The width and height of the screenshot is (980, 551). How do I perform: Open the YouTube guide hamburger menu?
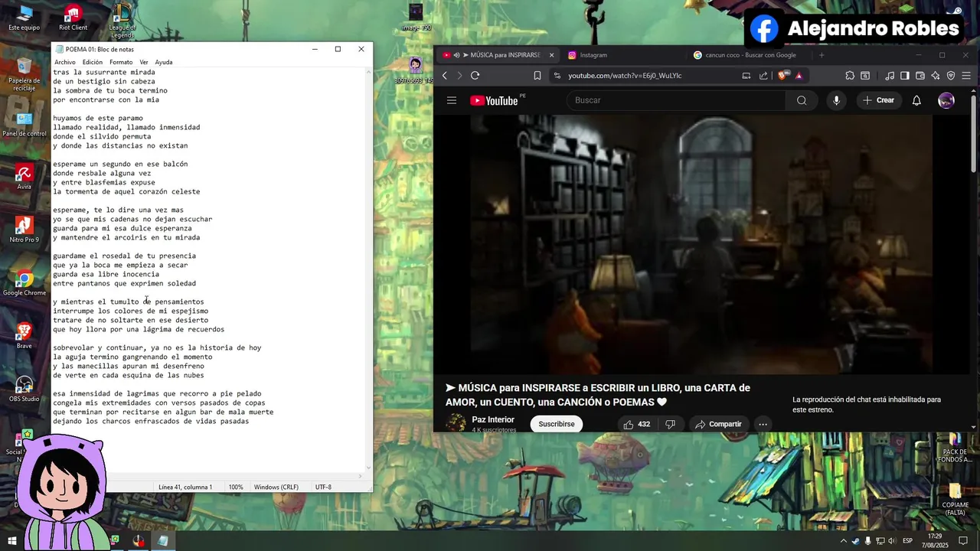[452, 100]
